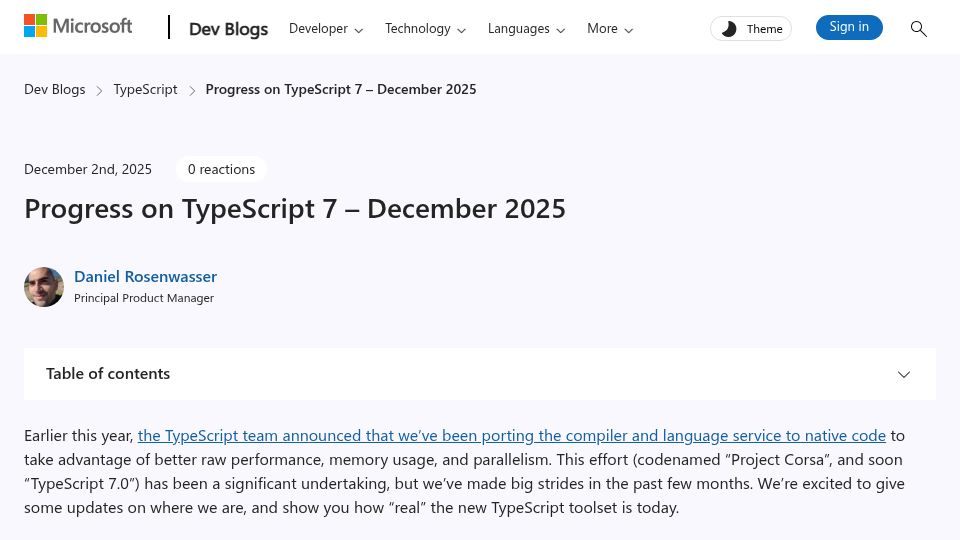Expand the Developer menu
960x540 pixels.
point(326,29)
